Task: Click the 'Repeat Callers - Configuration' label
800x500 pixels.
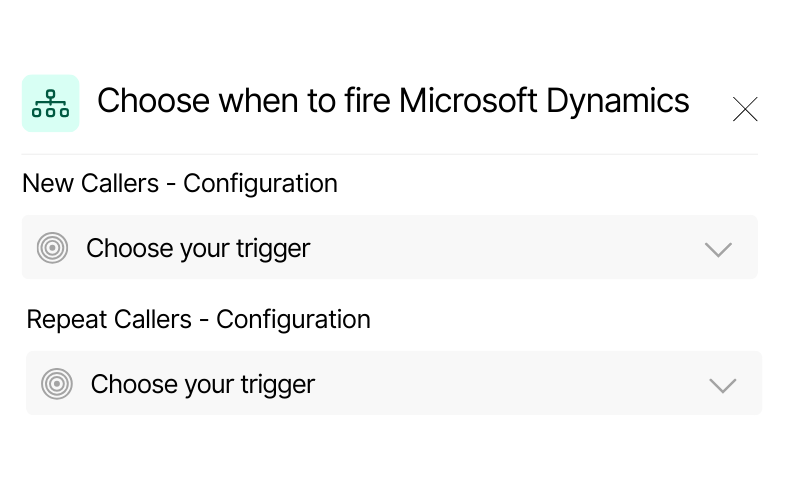Action: (x=198, y=320)
